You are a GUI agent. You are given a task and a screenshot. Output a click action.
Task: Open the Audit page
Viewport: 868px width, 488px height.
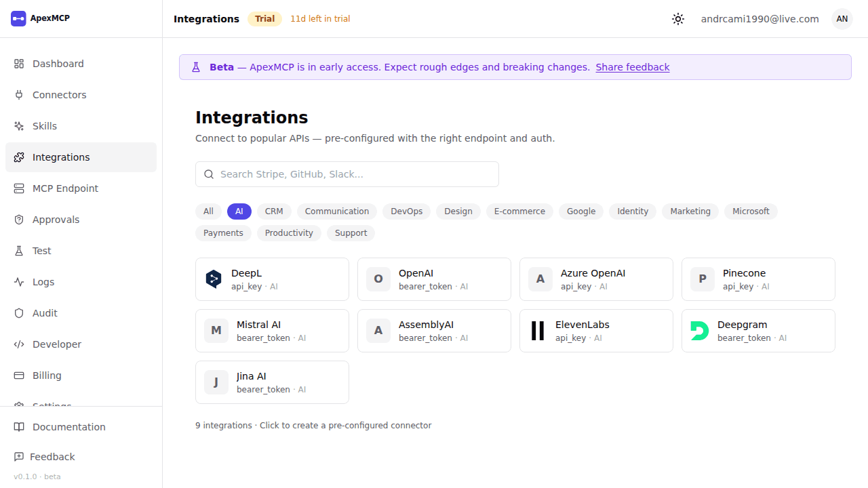pos(81,313)
